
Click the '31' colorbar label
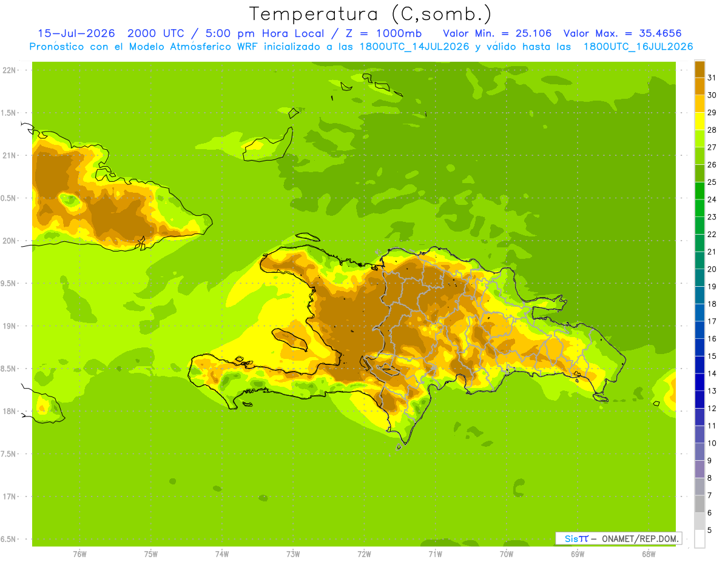point(712,78)
